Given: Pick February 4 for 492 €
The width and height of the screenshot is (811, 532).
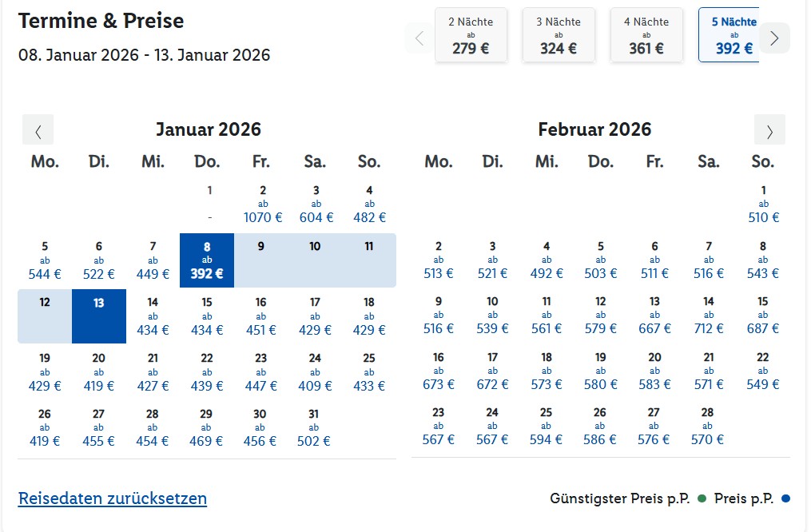Looking at the screenshot, I should click(x=547, y=260).
